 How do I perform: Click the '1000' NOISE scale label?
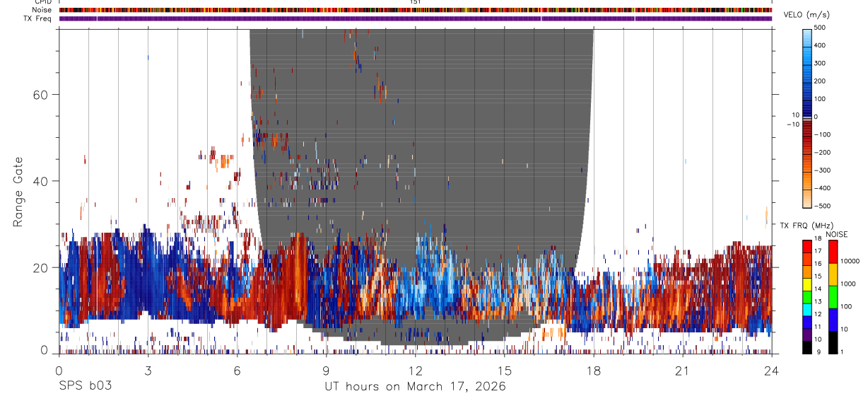(x=850, y=284)
